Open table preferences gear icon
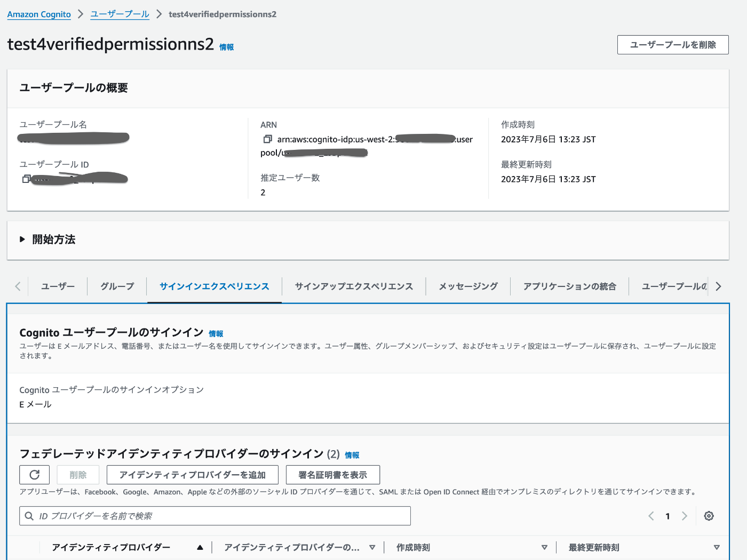This screenshot has width=747, height=560. [709, 516]
